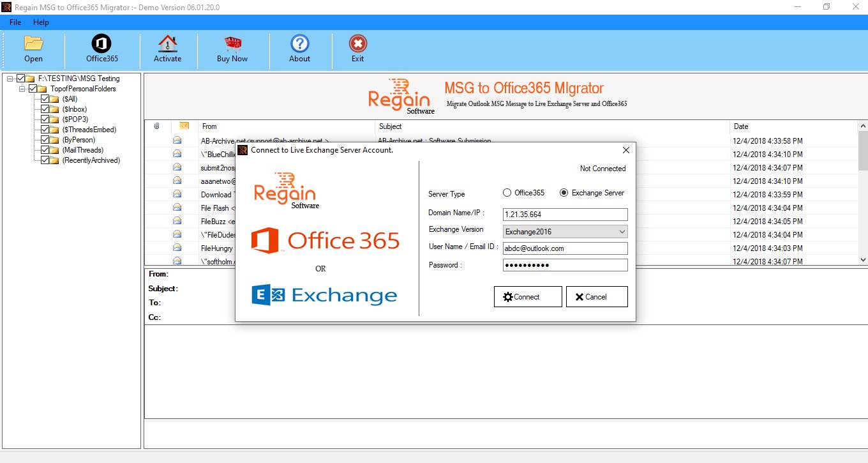Click the 12/4/2018 4:33:59 PM date cell
Screen dimensions: 868x463
768,194
